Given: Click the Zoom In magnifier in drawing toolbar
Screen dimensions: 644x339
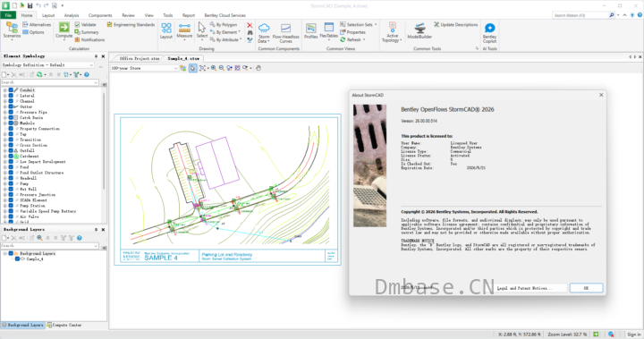Looking at the screenshot, I should point(214,68).
